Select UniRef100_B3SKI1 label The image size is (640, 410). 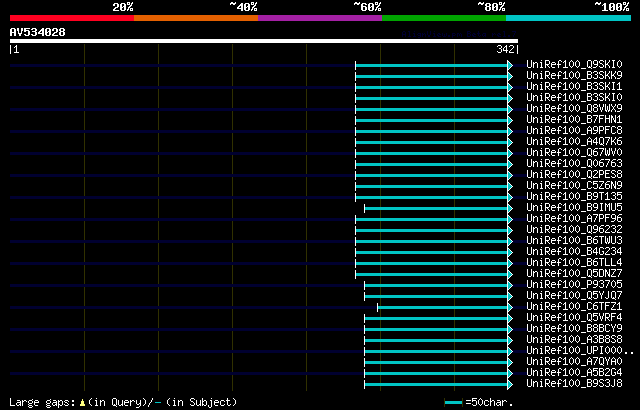coord(574,86)
